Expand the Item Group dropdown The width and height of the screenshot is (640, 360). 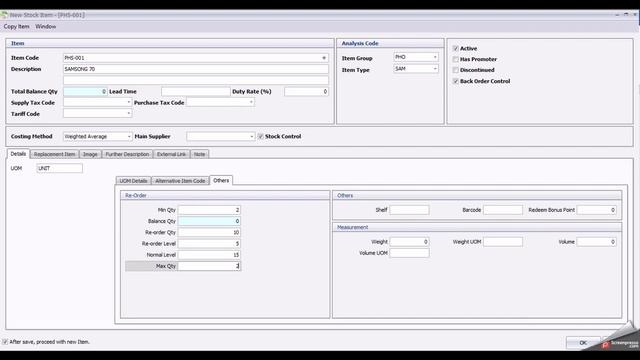pyautogui.click(x=435, y=57)
